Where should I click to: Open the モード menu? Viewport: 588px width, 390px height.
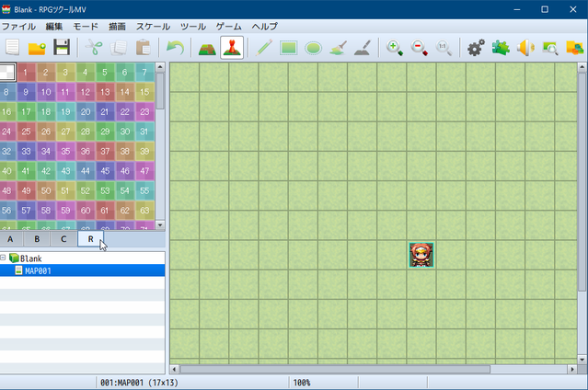click(86, 27)
